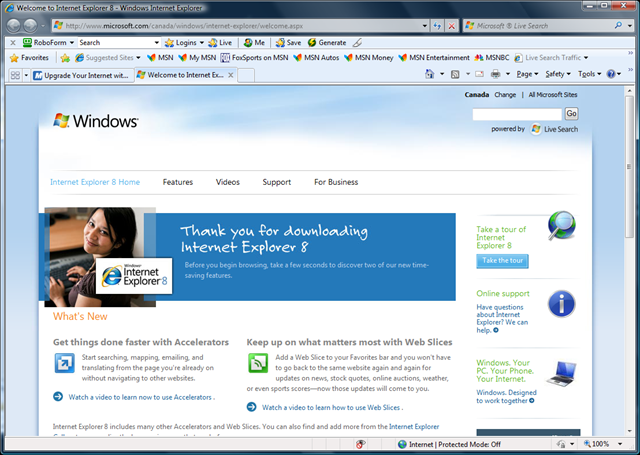
Task: Close the RoboForm toolbar with its X
Action: 13,42
